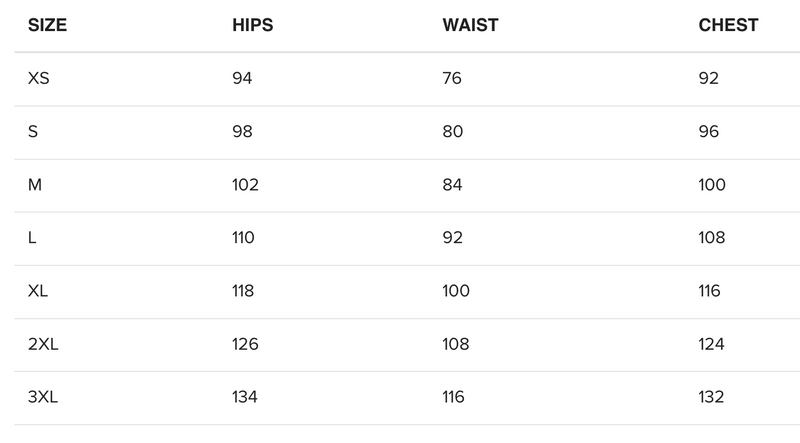Click hips value 94 for XS
This screenshot has height=443, width=800.
[x=242, y=79]
